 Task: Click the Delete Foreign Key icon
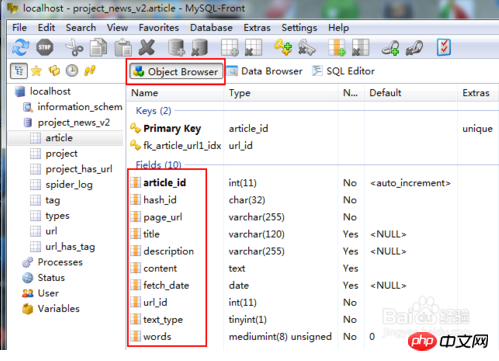tap(414, 47)
